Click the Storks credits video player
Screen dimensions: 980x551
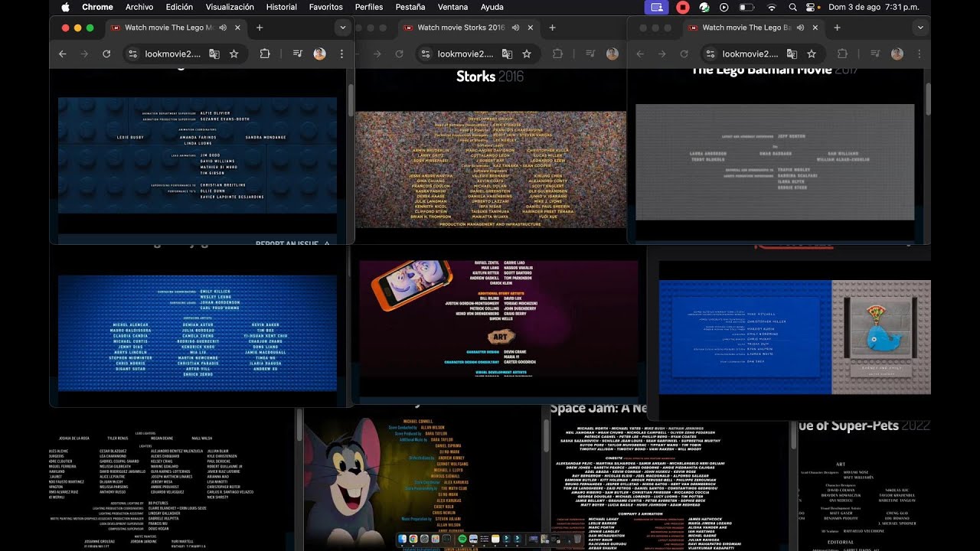(x=490, y=169)
